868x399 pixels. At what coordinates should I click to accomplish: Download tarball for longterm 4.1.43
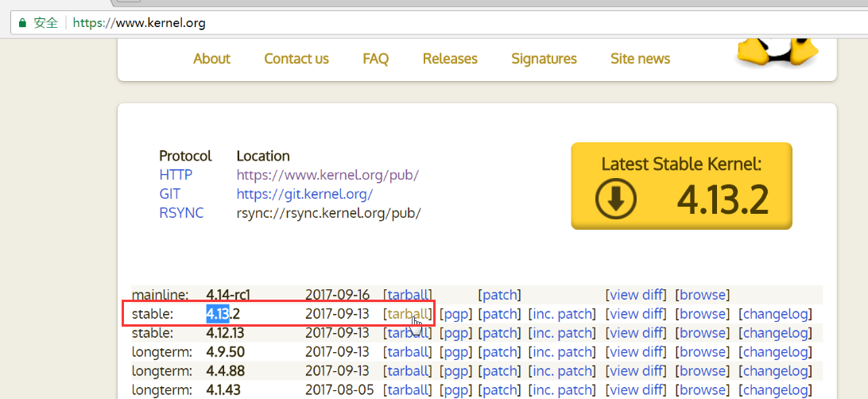[408, 389]
